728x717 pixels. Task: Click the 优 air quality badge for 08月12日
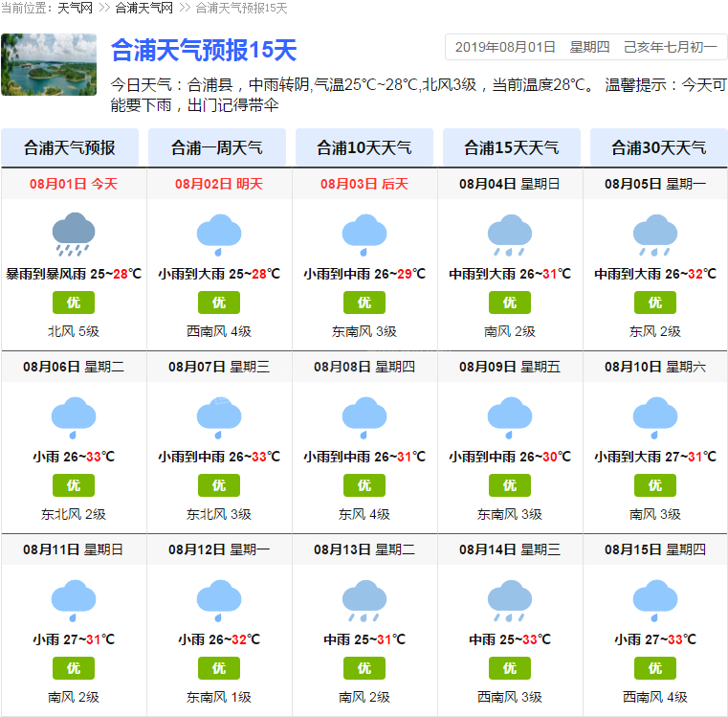pyautogui.click(x=219, y=668)
